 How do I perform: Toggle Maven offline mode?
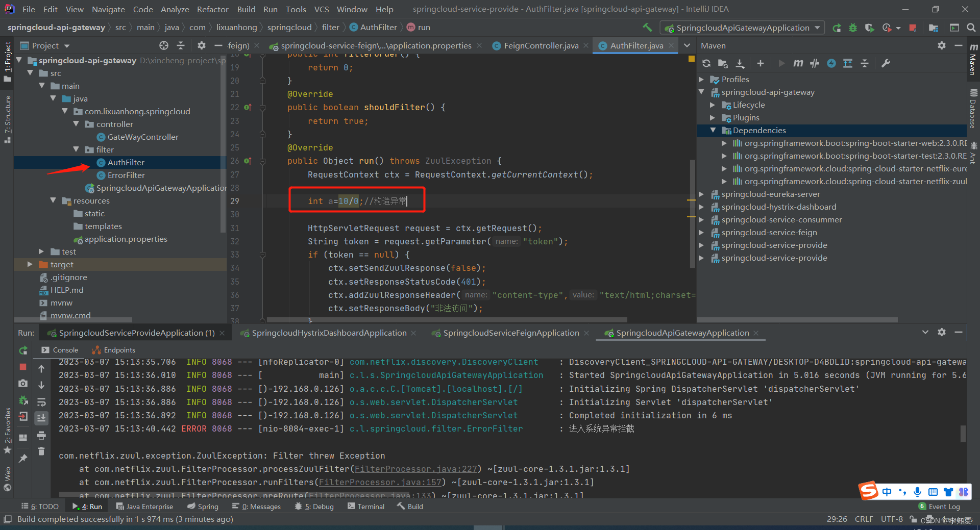(x=815, y=63)
